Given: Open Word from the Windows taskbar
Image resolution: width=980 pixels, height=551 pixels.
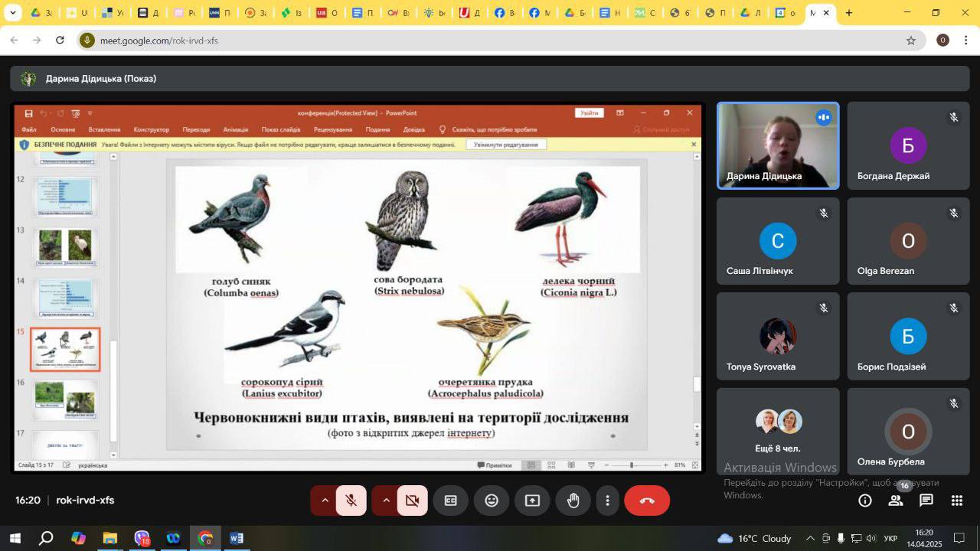Looking at the screenshot, I should coord(237,538).
